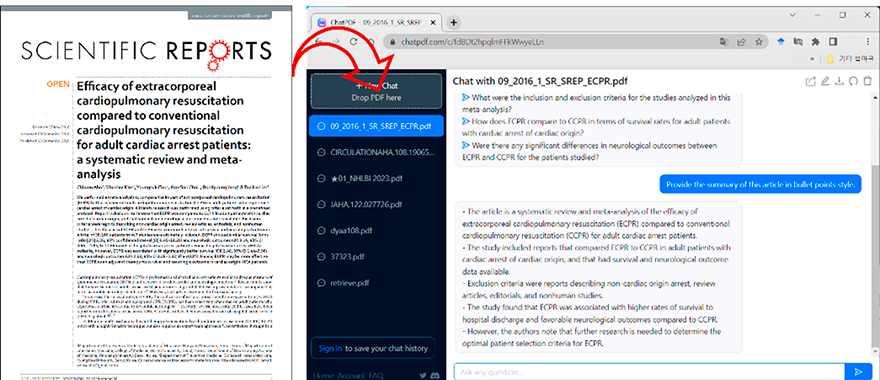
Task: Open the bookmarks folder icon in bookmarks bar
Action: pos(831,59)
